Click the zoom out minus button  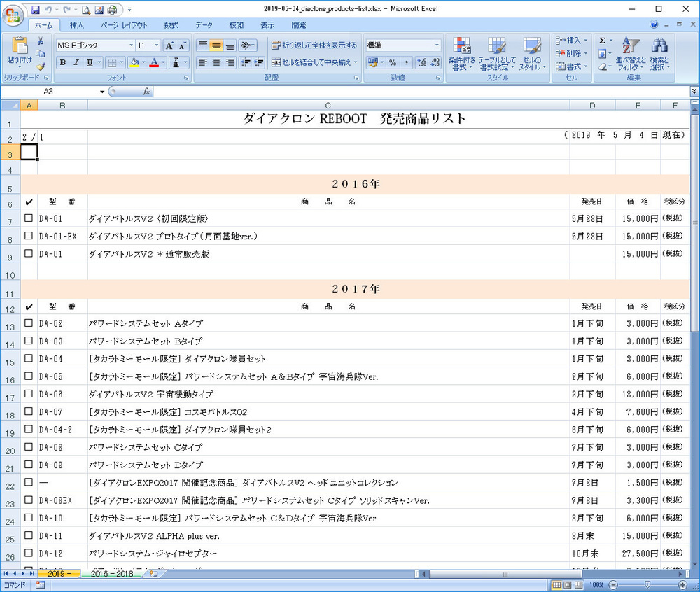(x=613, y=585)
